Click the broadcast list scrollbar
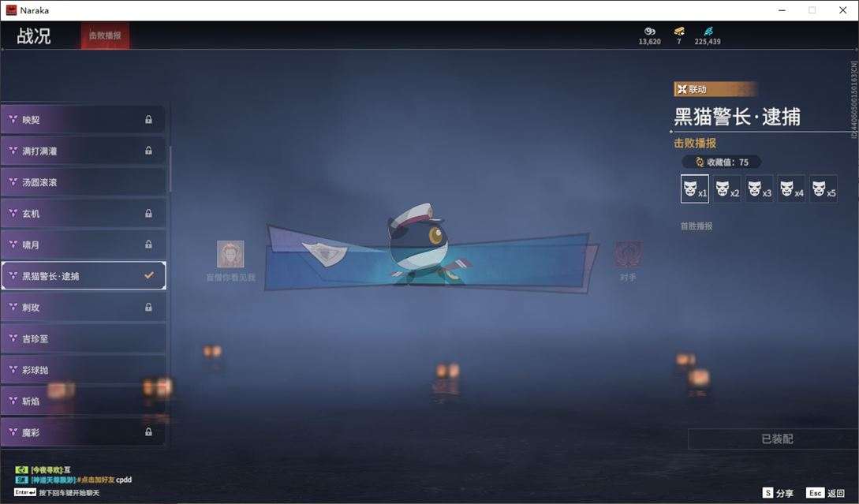 coord(170,169)
